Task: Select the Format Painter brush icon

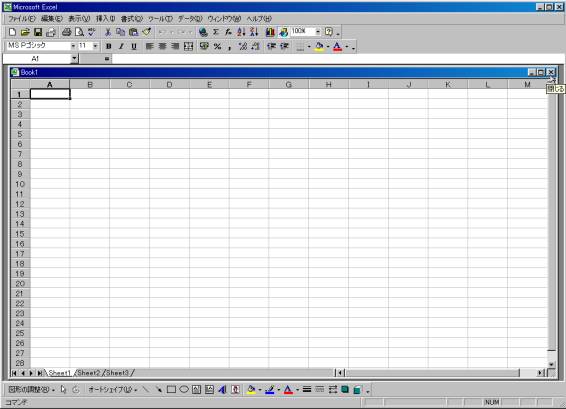Action: (147, 32)
